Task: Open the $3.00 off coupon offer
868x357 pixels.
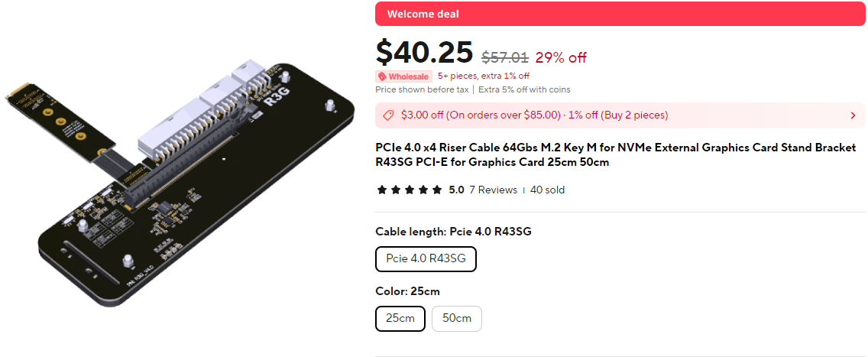Action: pos(534,115)
